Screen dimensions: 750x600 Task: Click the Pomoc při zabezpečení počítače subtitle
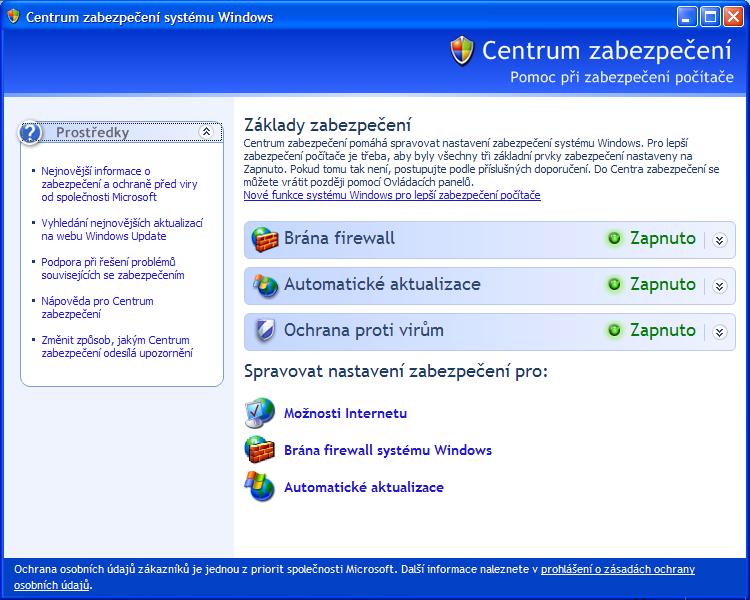(622, 77)
